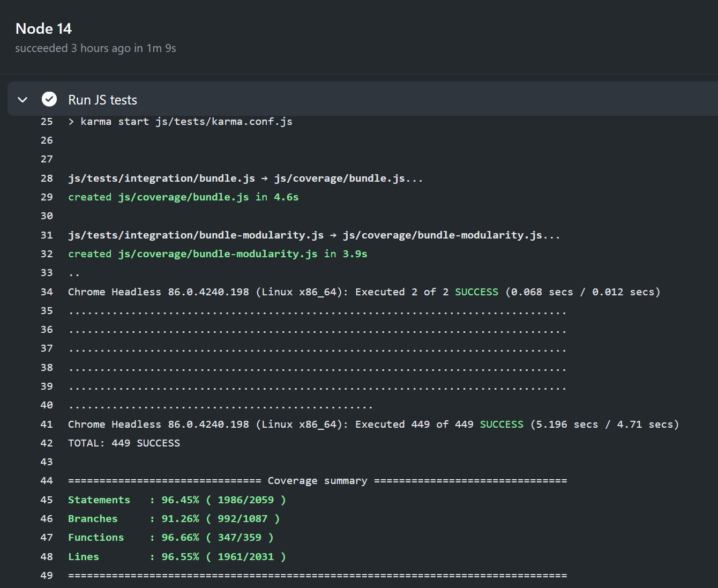Image resolution: width=718 pixels, height=588 pixels.
Task: Go to log line number 42
Action: (x=47, y=443)
